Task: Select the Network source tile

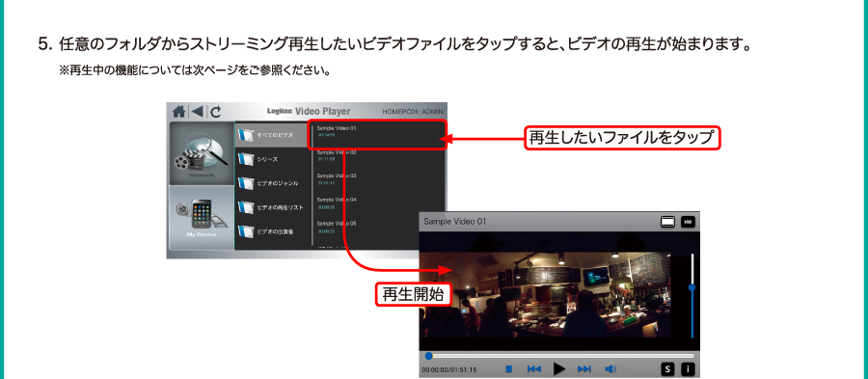Action: (x=202, y=153)
